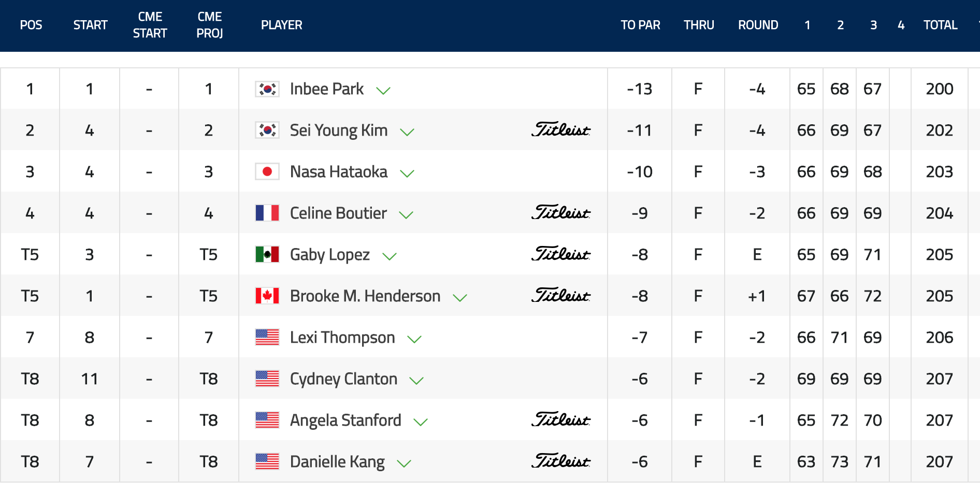Image resolution: width=980 pixels, height=494 pixels.
Task: Click the South Korea flag beside Inbee Park
Action: pyautogui.click(x=267, y=89)
